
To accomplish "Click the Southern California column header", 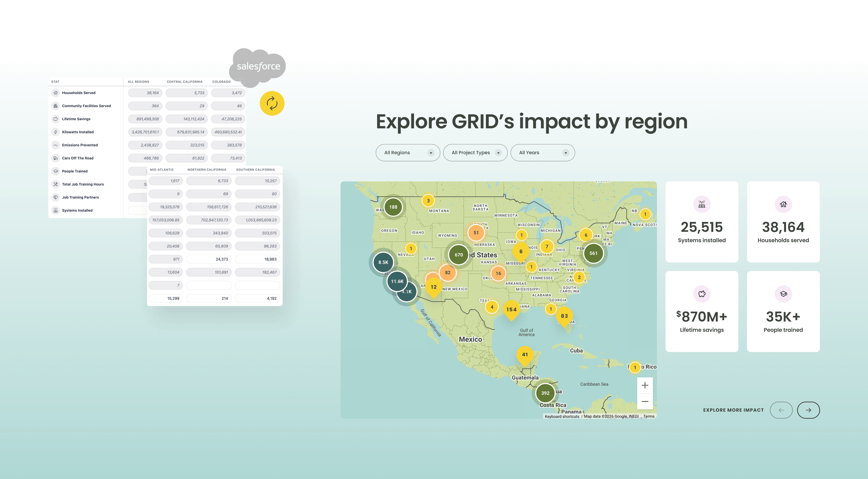I will [255, 170].
